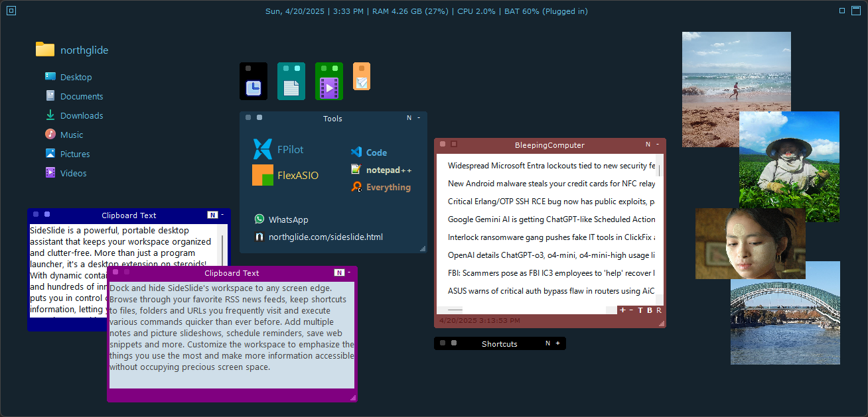Click horizontal scrollbar in BleepingComputer feed

(x=455, y=310)
